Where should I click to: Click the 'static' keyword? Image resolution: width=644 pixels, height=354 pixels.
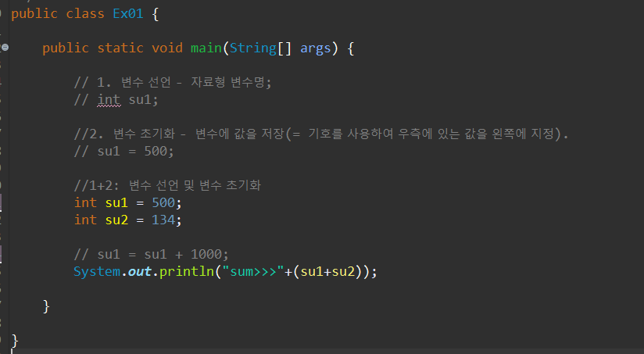pos(120,48)
